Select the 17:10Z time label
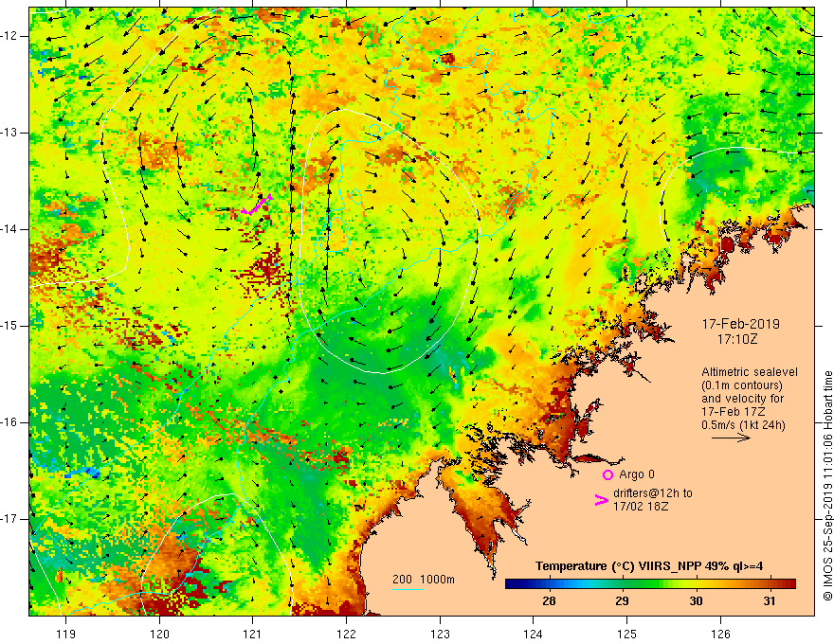The image size is (834, 644). coord(736,338)
